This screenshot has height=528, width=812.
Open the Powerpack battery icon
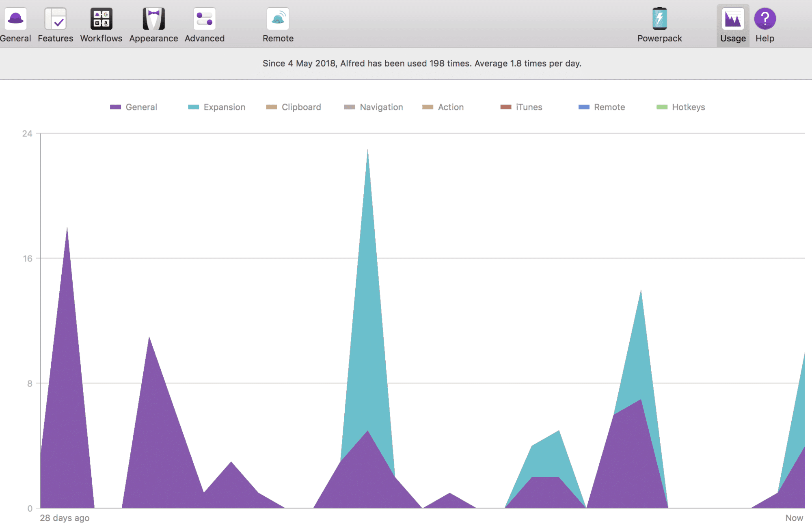click(x=660, y=19)
